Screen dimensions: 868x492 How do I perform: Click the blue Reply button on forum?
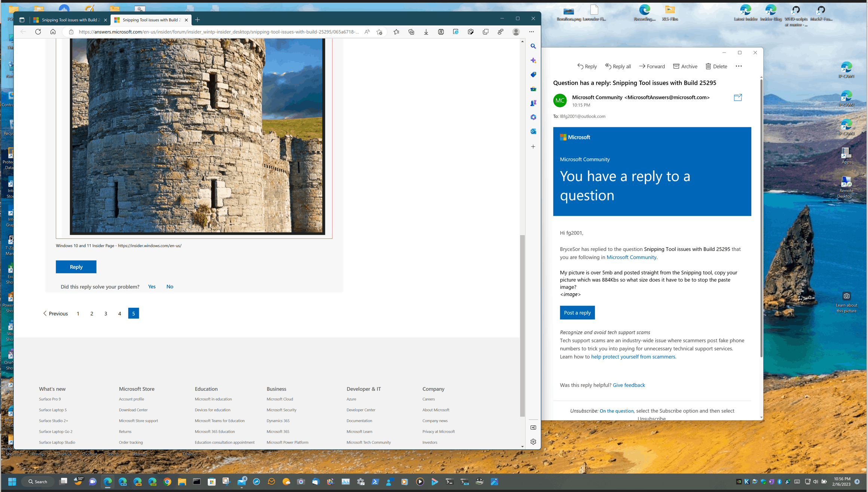pos(76,267)
